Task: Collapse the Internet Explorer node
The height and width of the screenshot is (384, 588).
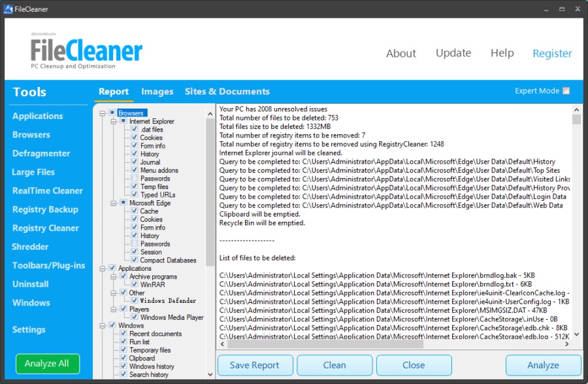Action: tap(114, 121)
